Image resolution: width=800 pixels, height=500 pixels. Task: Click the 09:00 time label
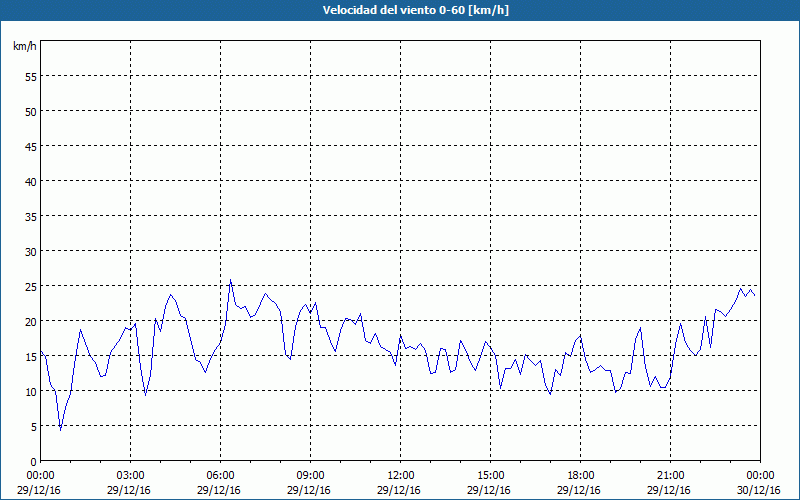[310, 476]
